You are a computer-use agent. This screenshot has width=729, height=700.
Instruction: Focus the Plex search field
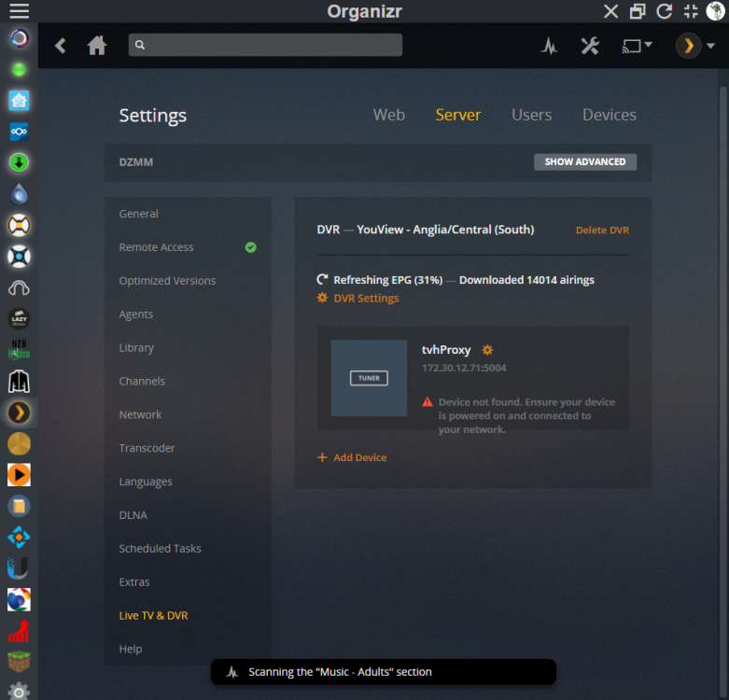tap(265, 45)
